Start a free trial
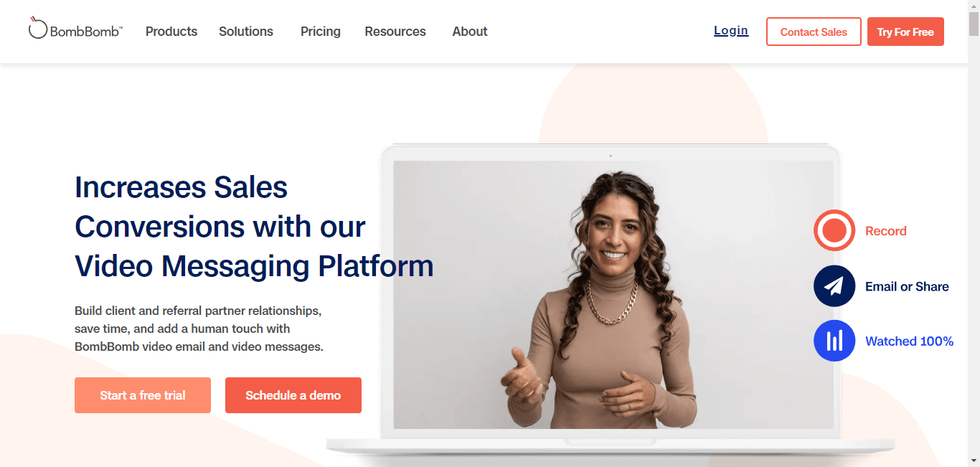The height and width of the screenshot is (467, 980). tap(143, 395)
